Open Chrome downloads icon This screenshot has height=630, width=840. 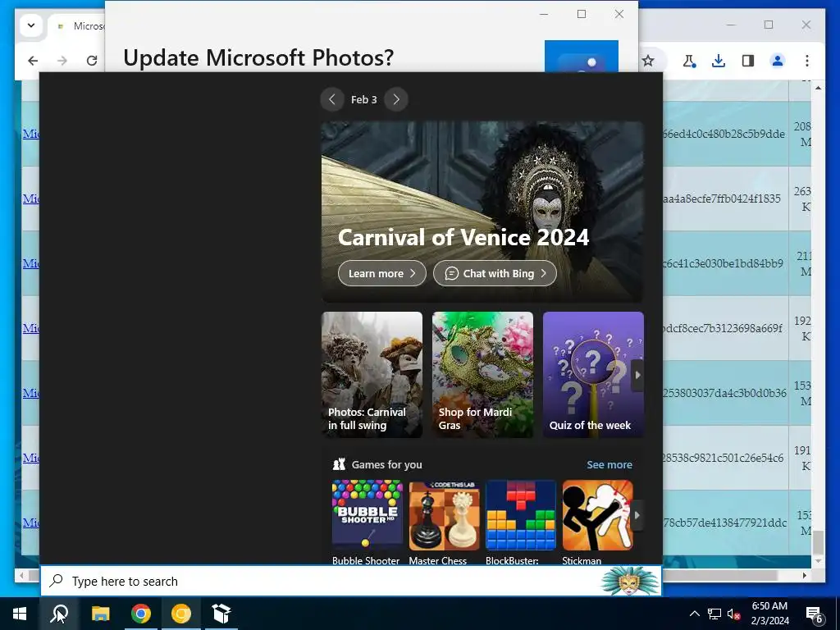[x=719, y=61]
